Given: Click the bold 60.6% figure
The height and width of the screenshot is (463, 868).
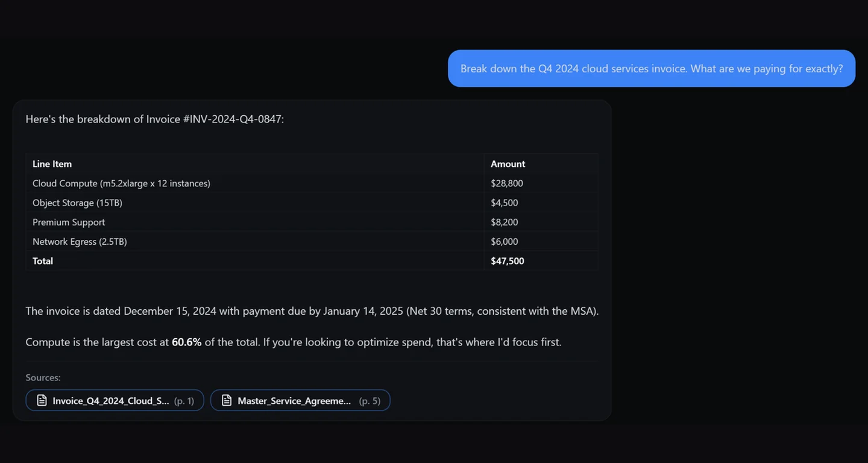Looking at the screenshot, I should [x=186, y=342].
